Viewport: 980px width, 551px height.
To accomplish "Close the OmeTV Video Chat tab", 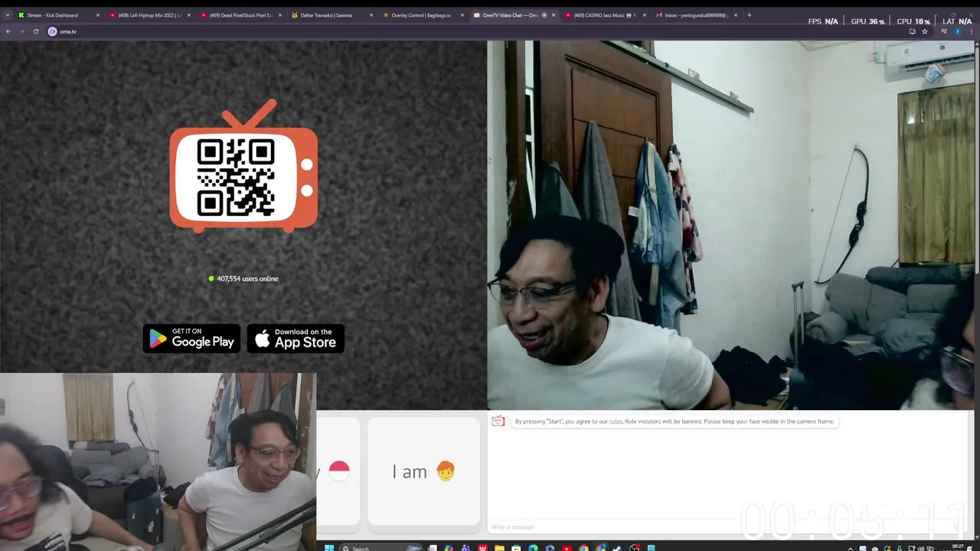I will (x=554, y=15).
